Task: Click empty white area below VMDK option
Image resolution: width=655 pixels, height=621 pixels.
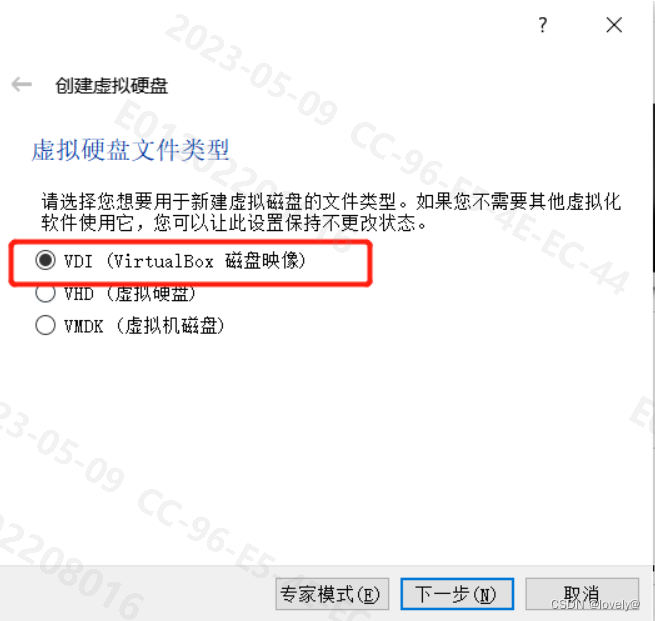Action: [x=326, y=439]
